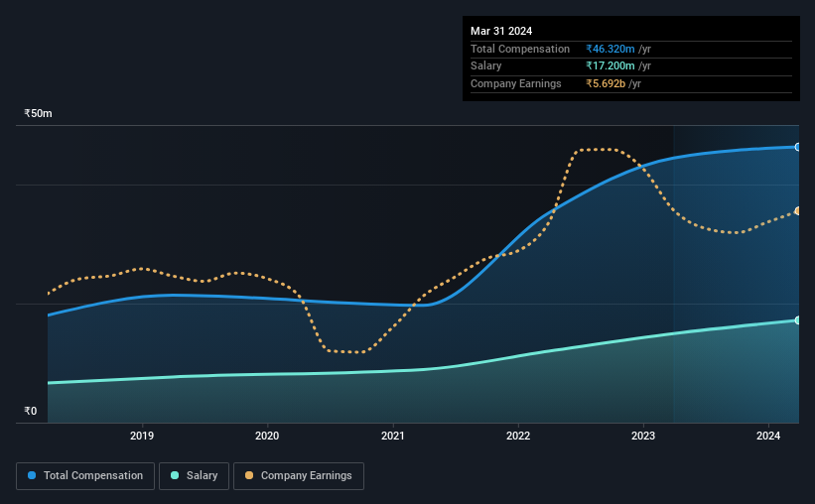Click the 2022 x-axis label

518,436
